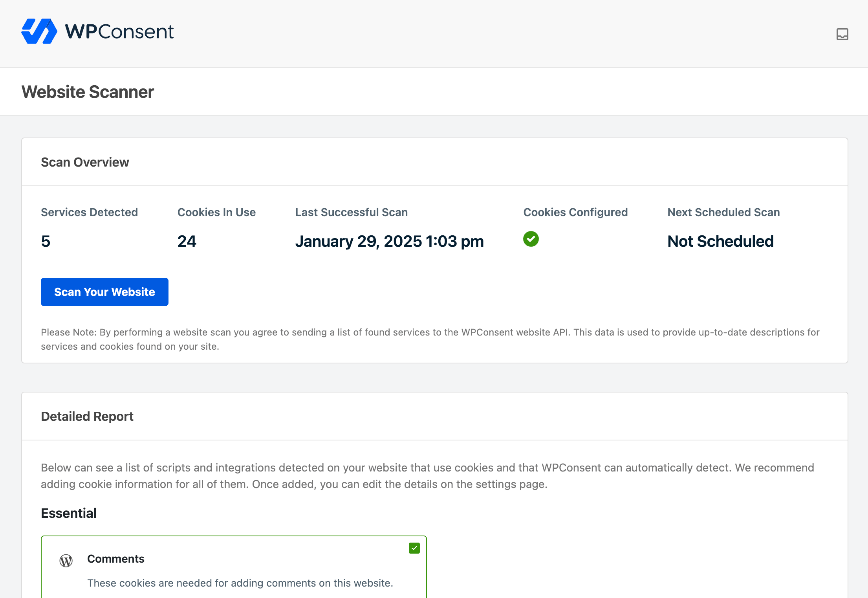Click the Scan Overview panel header

click(x=85, y=162)
